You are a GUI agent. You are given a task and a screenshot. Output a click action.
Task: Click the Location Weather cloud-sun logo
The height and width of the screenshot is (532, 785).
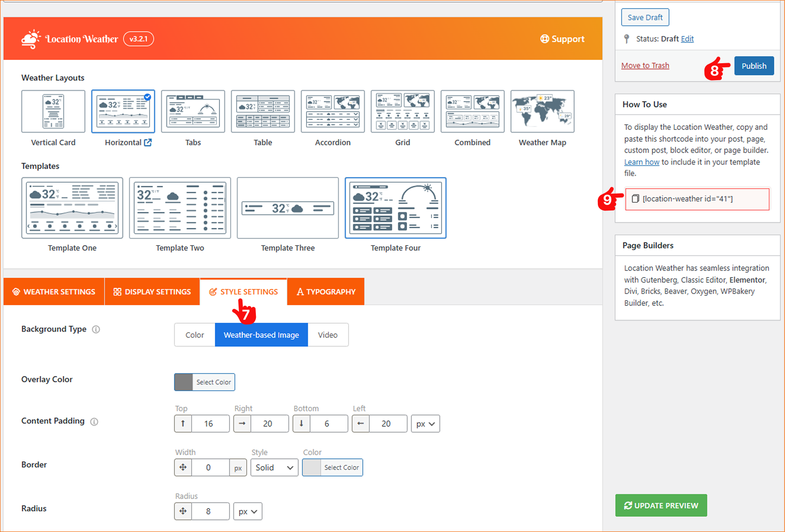point(31,39)
